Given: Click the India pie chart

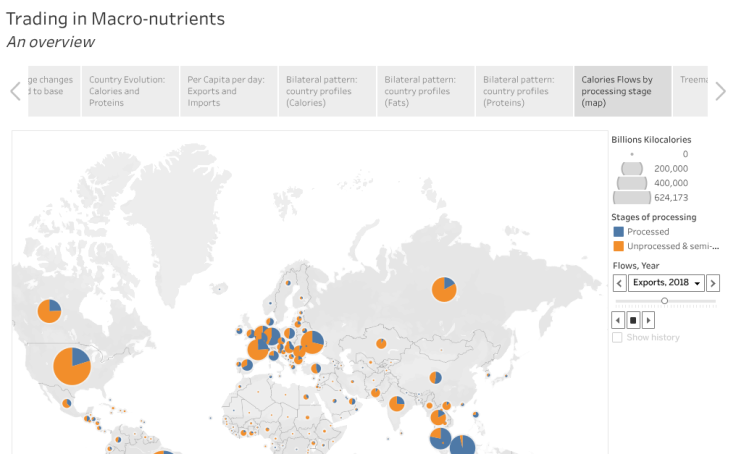Looking at the screenshot, I should (397, 403).
